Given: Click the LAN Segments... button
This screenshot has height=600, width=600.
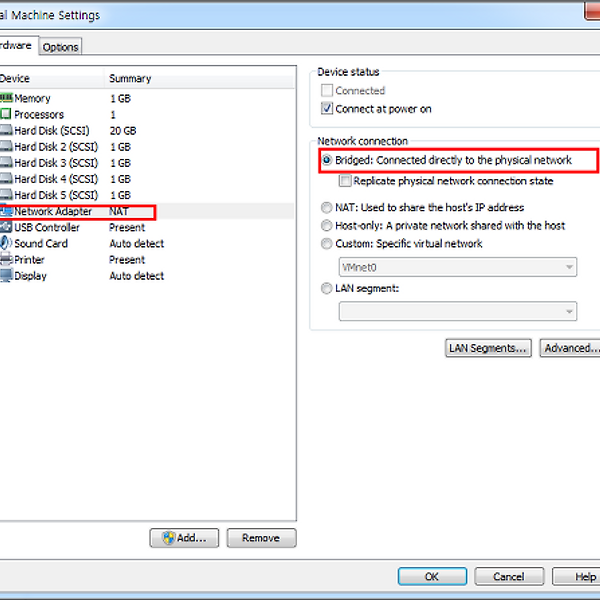Looking at the screenshot, I should [488, 348].
